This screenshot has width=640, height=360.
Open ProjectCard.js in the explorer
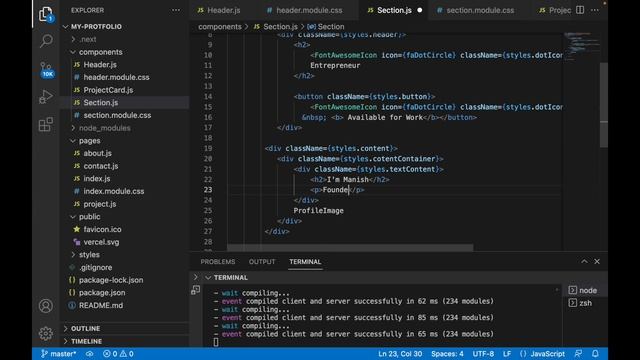[108, 90]
